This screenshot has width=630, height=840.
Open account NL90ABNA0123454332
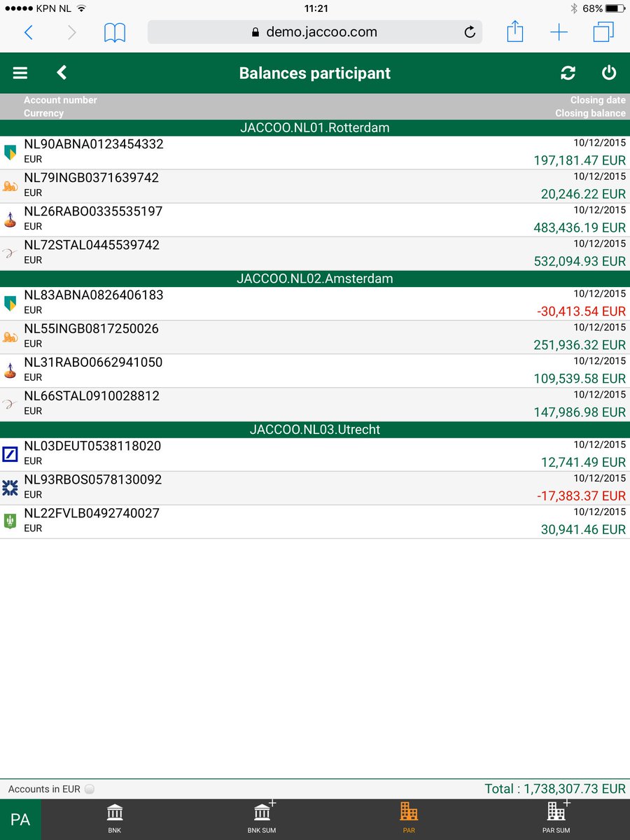coord(315,153)
